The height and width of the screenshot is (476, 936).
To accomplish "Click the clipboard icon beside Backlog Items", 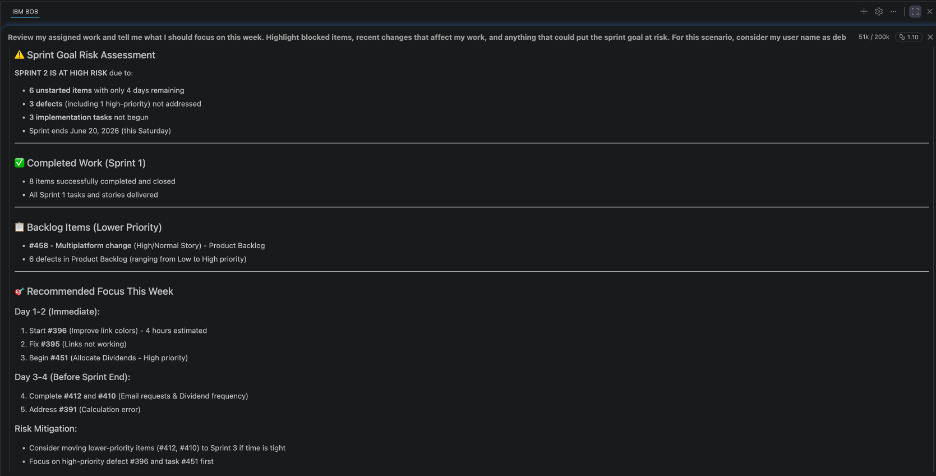I will pos(19,227).
